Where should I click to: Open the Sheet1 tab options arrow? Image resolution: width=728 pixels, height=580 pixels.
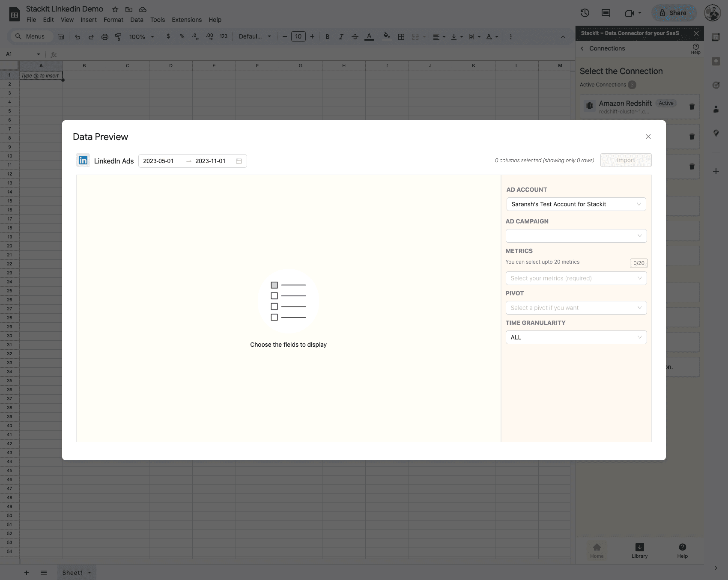pyautogui.click(x=90, y=573)
